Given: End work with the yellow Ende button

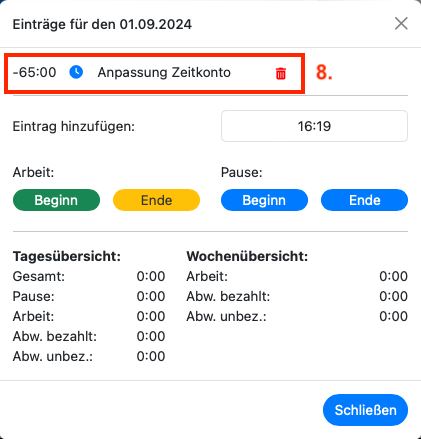Looking at the screenshot, I should (156, 200).
